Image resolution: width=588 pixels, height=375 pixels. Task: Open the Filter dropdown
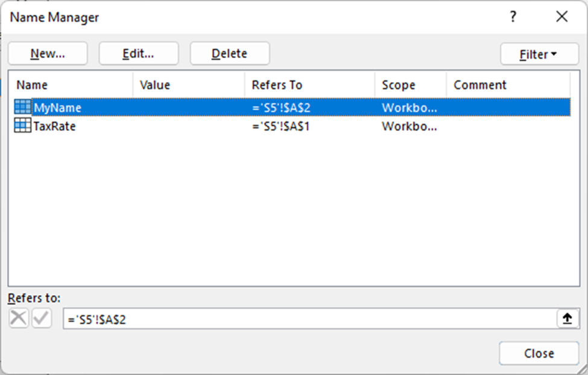pyautogui.click(x=538, y=54)
